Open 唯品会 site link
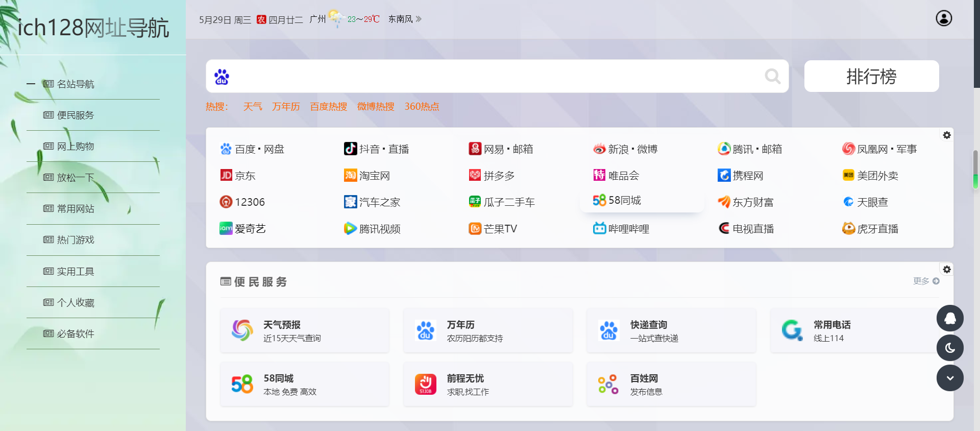The image size is (980, 431). tap(616, 176)
